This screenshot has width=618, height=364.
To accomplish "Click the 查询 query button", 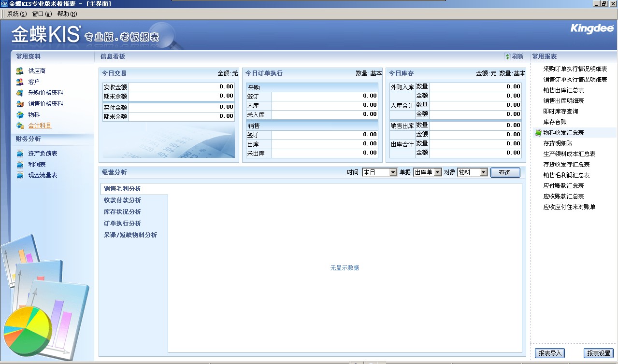I will click(505, 172).
